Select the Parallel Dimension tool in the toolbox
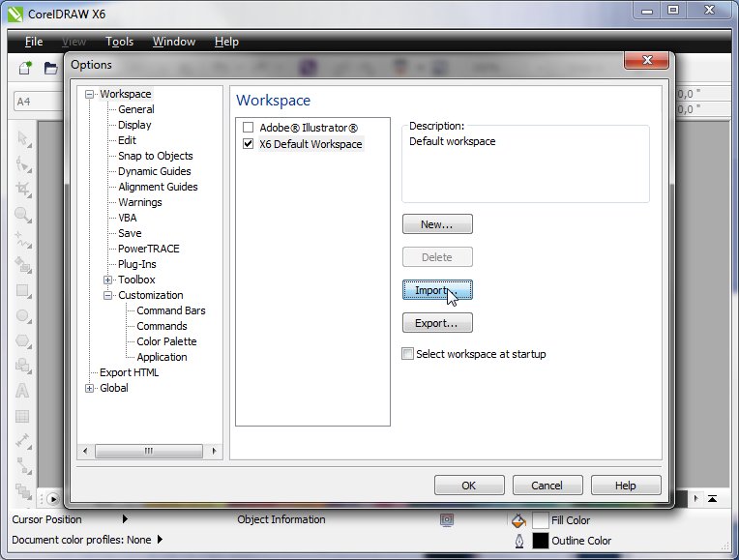Image resolution: width=739 pixels, height=560 pixels. 22,441
